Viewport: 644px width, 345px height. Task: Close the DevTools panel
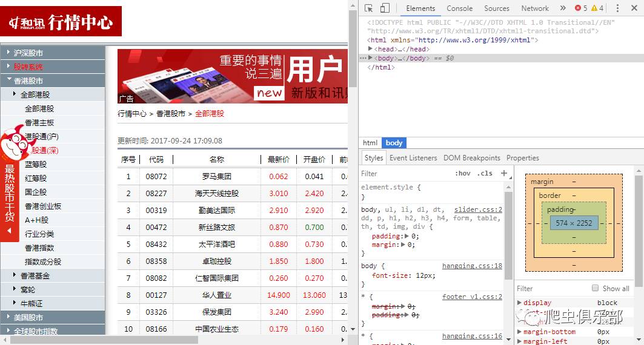[x=634, y=8]
